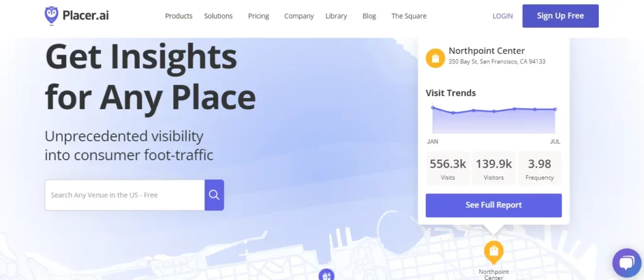644x280 pixels.
Task: Open the Library menu item
Action: pyautogui.click(x=336, y=16)
